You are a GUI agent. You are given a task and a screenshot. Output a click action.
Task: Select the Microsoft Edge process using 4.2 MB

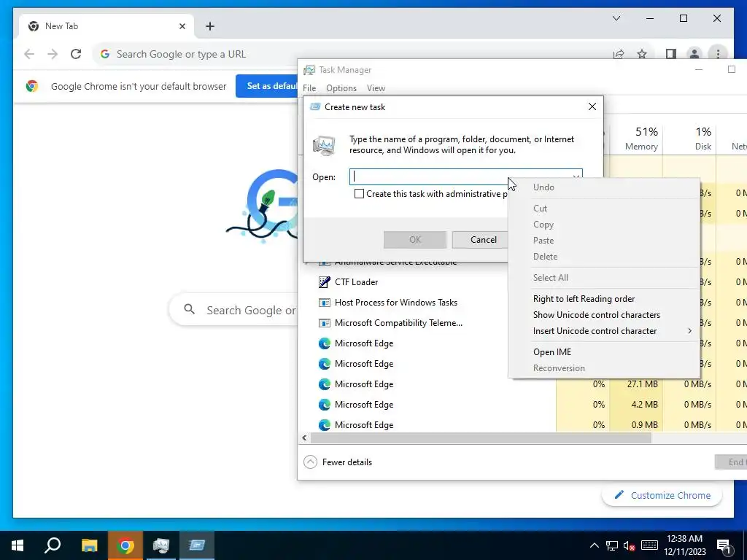click(x=364, y=404)
